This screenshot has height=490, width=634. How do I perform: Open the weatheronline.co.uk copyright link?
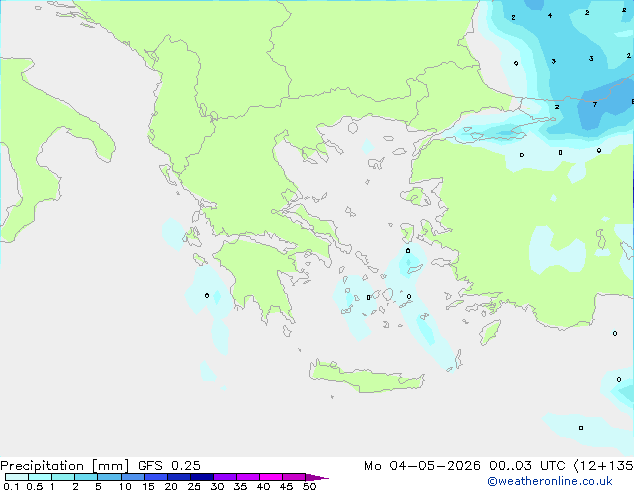[x=550, y=481]
